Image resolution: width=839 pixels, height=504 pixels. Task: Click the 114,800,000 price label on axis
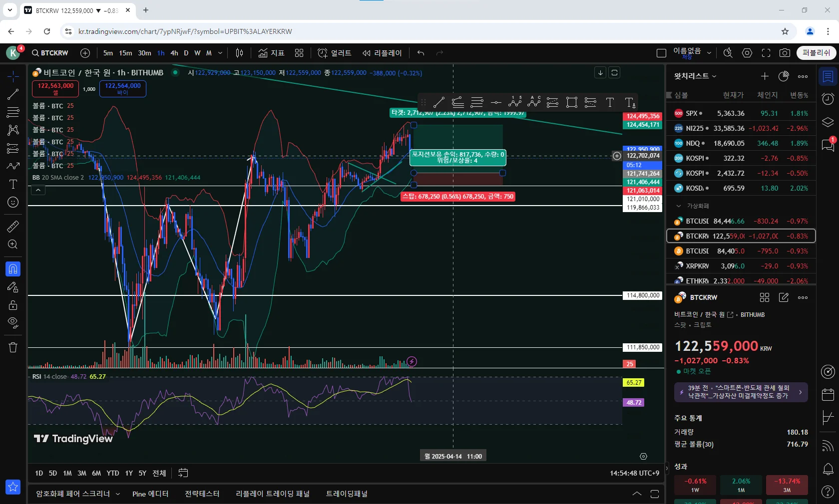pyautogui.click(x=643, y=295)
